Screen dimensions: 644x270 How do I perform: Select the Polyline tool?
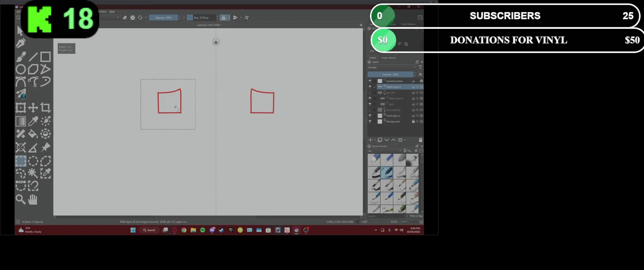point(45,69)
